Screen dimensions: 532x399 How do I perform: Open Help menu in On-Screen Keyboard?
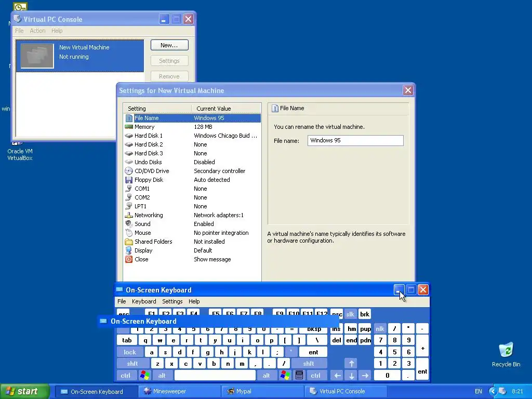pos(194,301)
